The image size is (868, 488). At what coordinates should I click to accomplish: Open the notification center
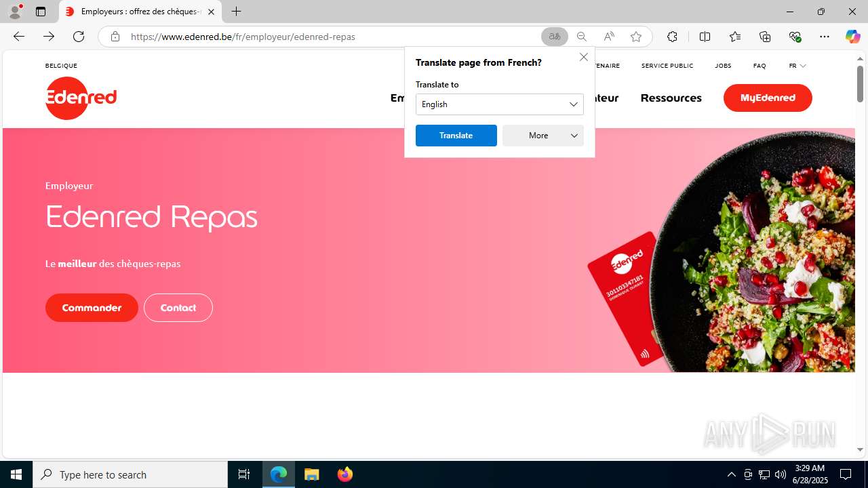tap(846, 474)
